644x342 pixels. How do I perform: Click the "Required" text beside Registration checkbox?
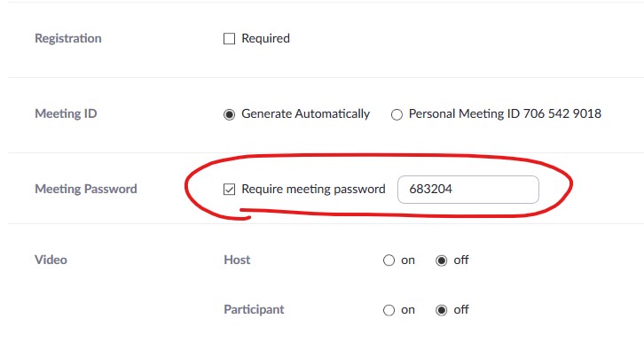pyautogui.click(x=266, y=38)
